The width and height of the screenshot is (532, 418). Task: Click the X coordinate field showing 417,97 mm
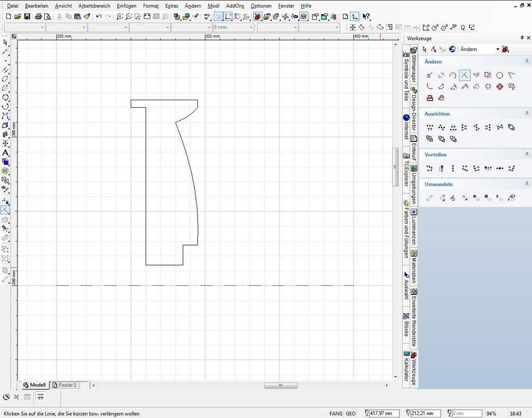click(x=384, y=414)
